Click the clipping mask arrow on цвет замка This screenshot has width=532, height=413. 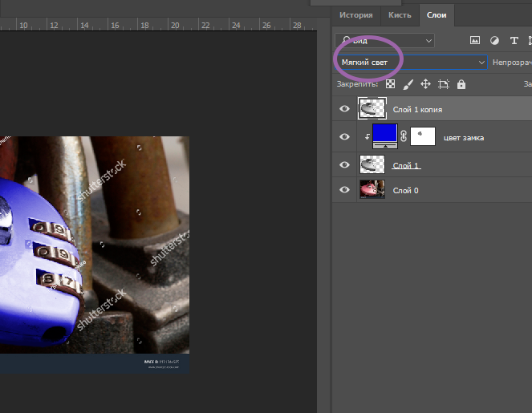pos(368,136)
